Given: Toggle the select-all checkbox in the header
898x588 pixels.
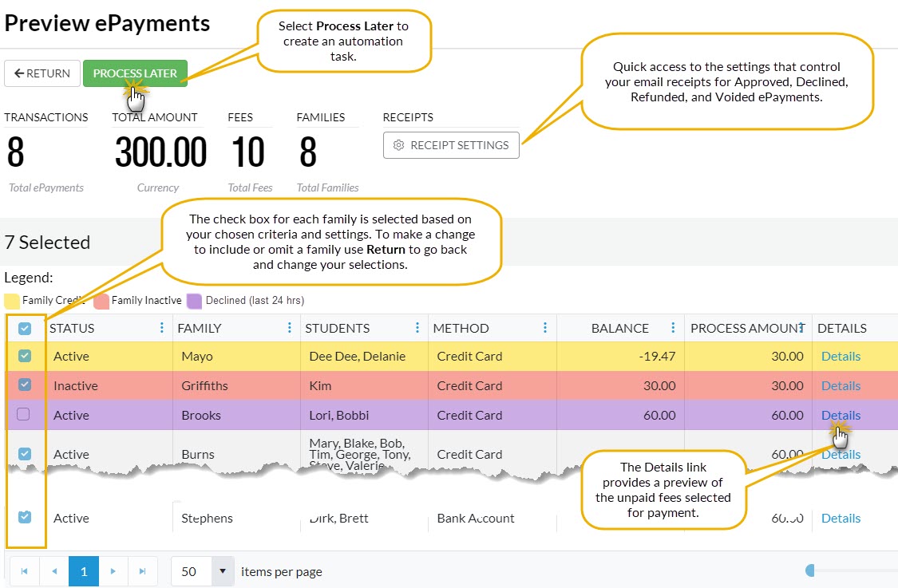Looking at the screenshot, I should [x=25, y=328].
